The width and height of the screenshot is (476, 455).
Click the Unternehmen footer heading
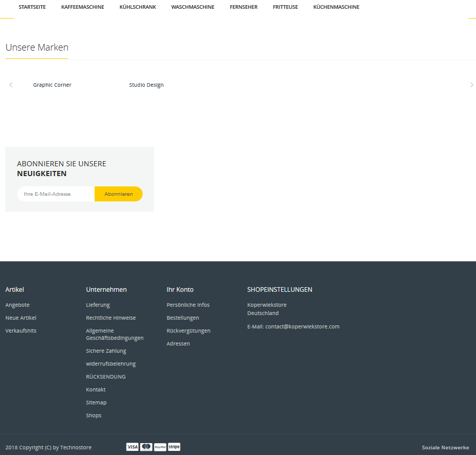coord(106,290)
